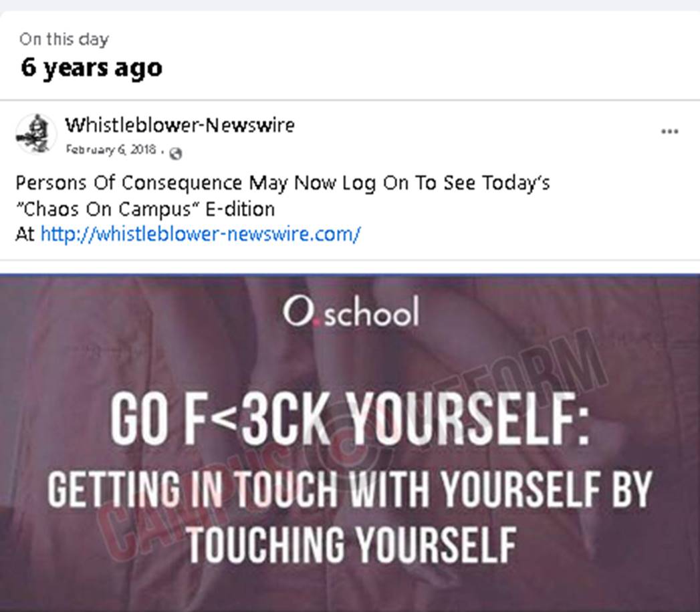Click the "Chaos On Campus" E-dition text
Image resolution: width=700 pixels, height=612 pixels.
coord(145,208)
